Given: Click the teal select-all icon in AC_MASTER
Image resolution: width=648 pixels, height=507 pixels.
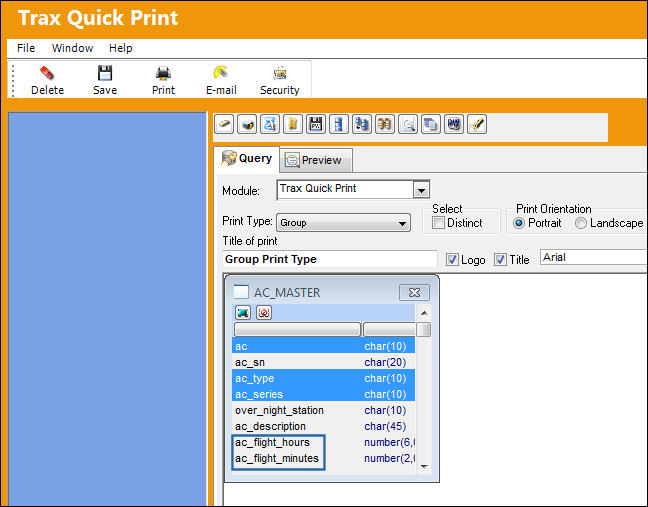Looking at the screenshot, I should 243,312.
